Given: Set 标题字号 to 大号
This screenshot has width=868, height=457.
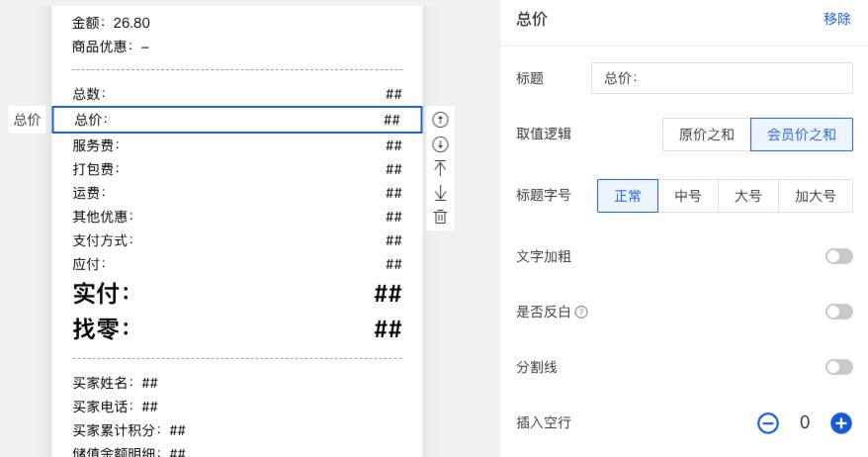Looking at the screenshot, I should point(748,196).
